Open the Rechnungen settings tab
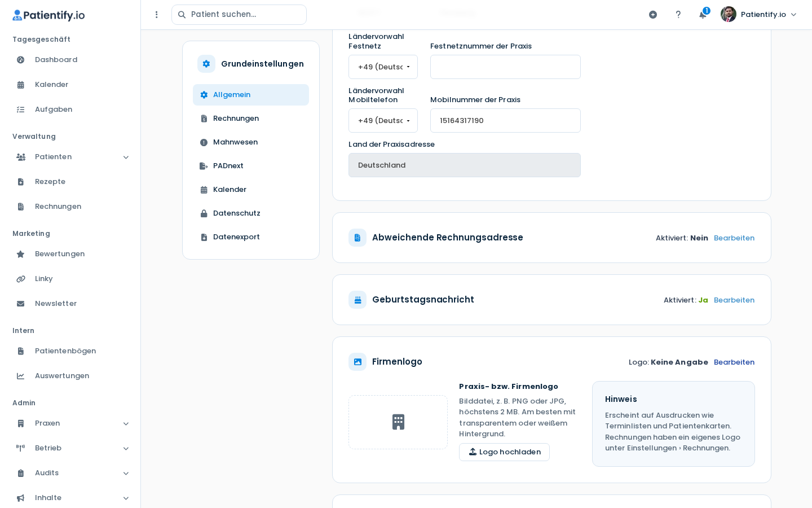The image size is (812, 508). click(251, 119)
